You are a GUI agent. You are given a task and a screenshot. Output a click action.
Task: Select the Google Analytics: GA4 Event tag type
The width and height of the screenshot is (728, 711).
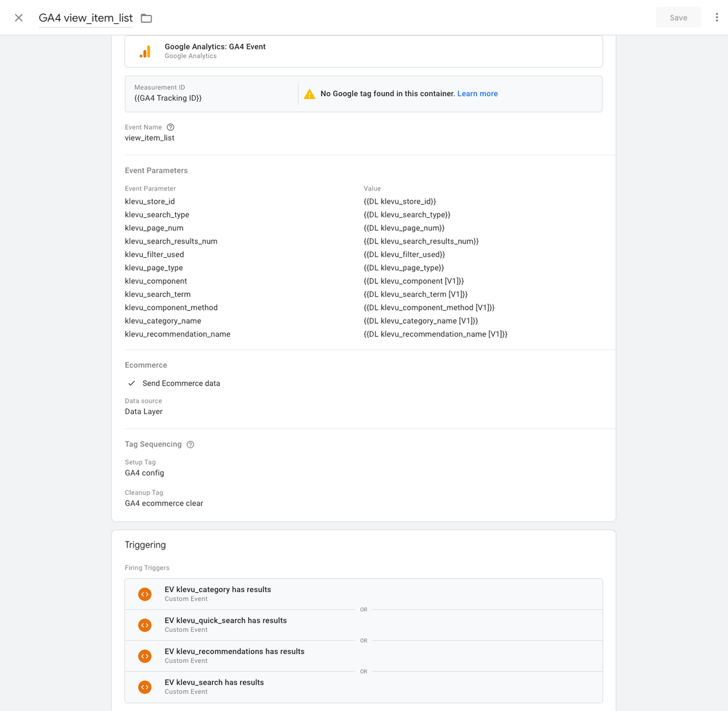pos(363,51)
